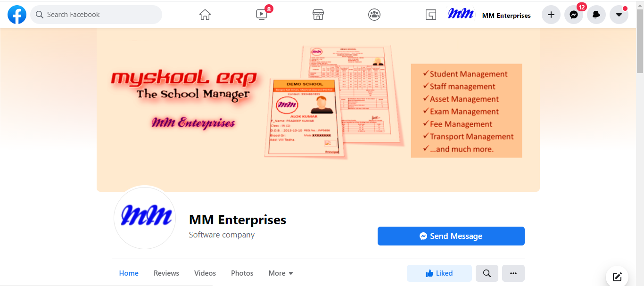Expand the More tab dropdown

281,273
